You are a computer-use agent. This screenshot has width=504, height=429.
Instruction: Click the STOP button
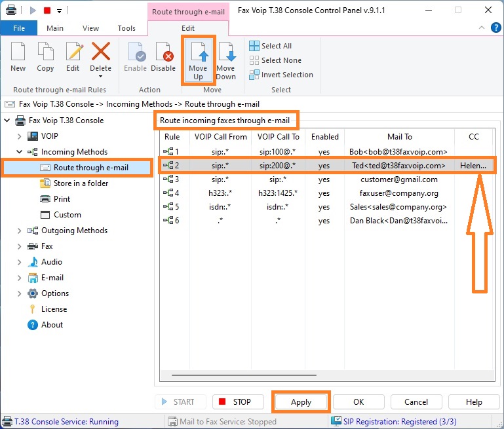[x=238, y=402]
